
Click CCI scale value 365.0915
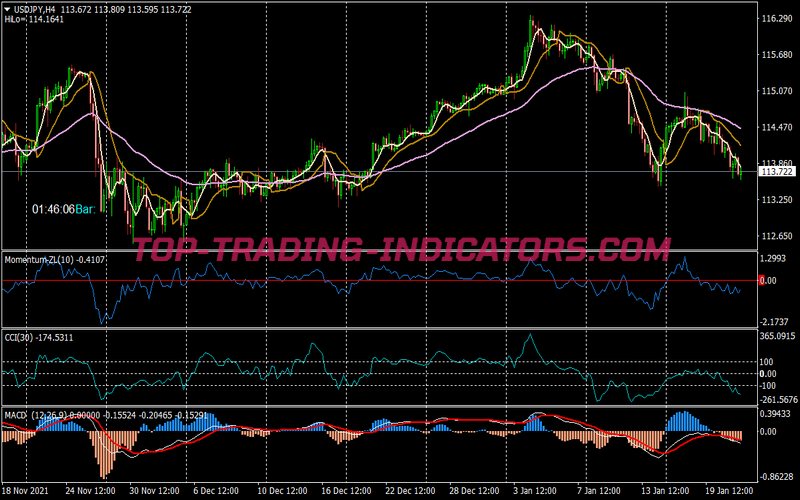[x=778, y=336]
